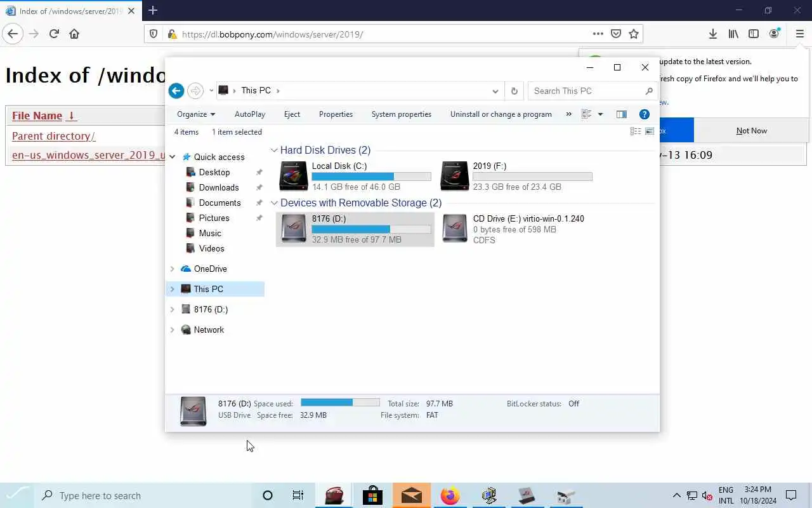Select the 8176 (D:) removable drive icon
This screenshot has width=812, height=508.
coord(294,229)
